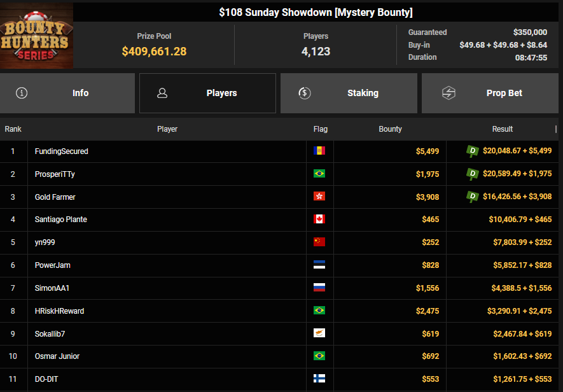563x392 pixels.
Task: Click the Prop Bet hexagon icon
Action: pos(448,93)
